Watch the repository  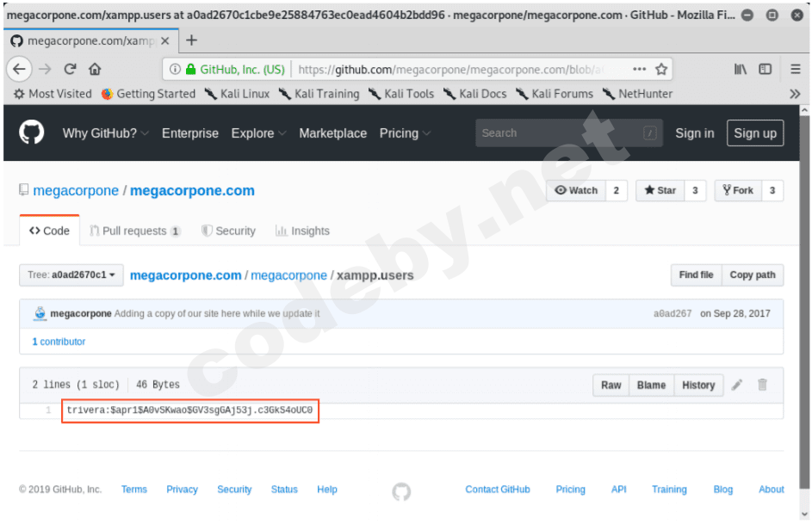point(576,190)
